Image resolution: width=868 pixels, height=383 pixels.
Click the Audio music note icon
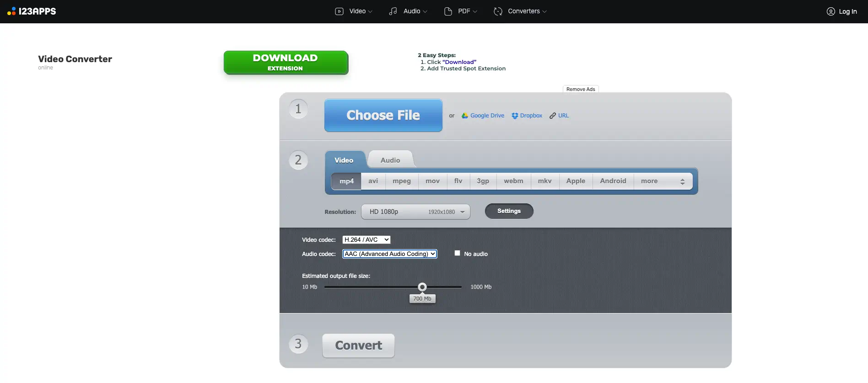(x=393, y=11)
